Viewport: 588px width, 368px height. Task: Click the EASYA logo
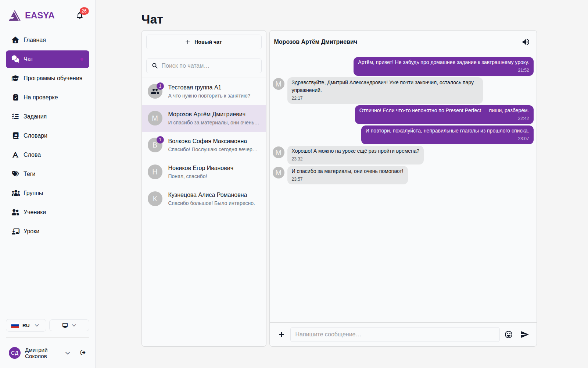32,15
